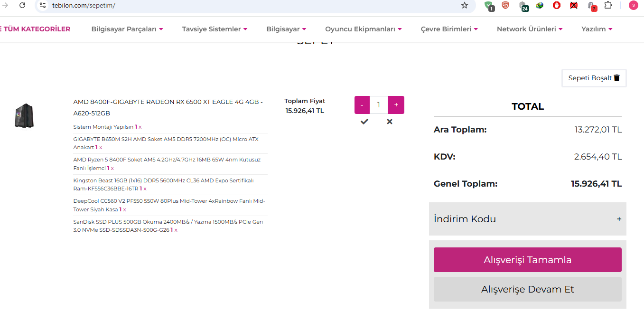This screenshot has height=312, width=644.
Task: Increase quantity with the plus button
Action: (x=396, y=105)
